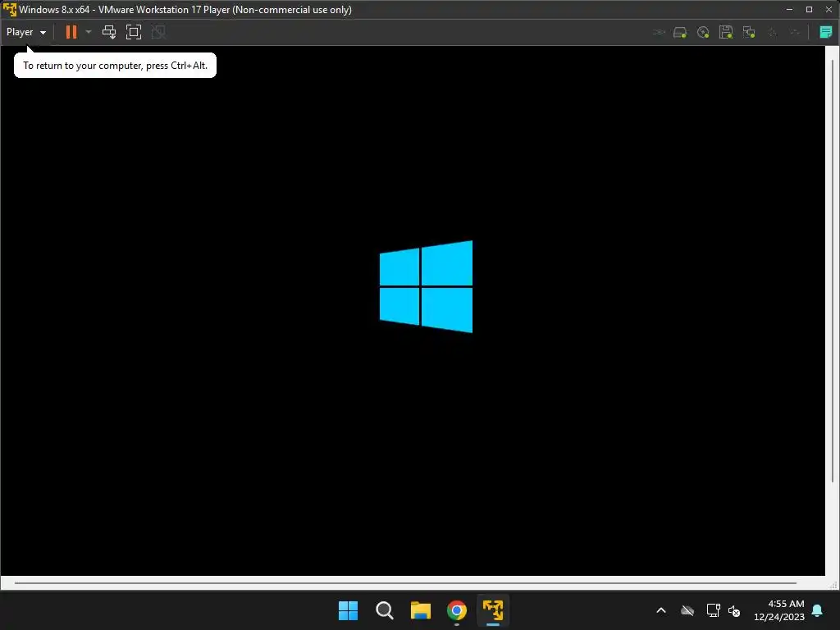Maximize the VMware Player window

809,10
